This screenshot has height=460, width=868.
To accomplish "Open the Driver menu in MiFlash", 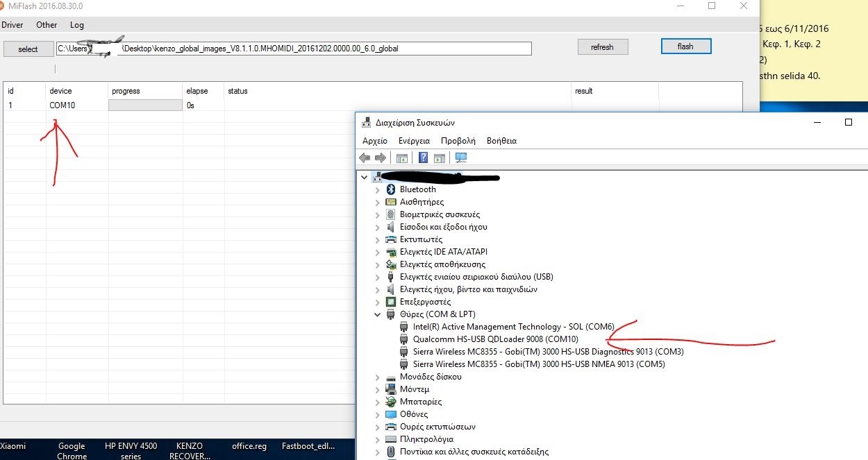I will pos(12,25).
